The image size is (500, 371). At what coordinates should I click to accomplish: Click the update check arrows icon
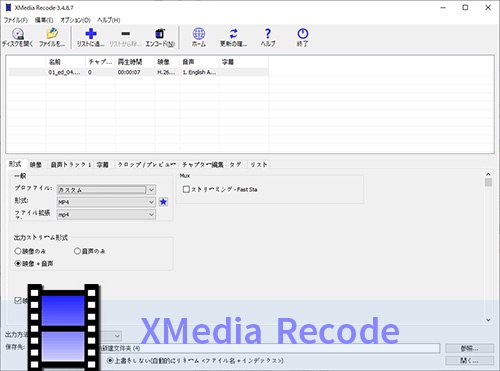coord(233,33)
